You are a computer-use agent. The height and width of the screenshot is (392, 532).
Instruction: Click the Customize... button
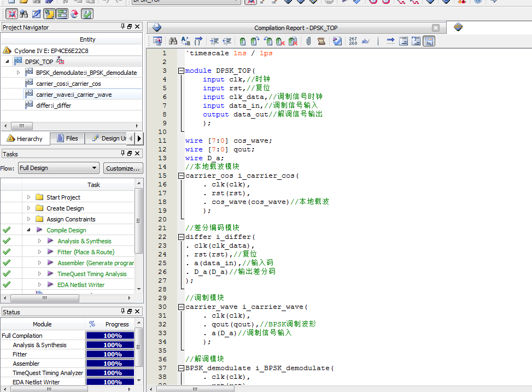(x=123, y=168)
